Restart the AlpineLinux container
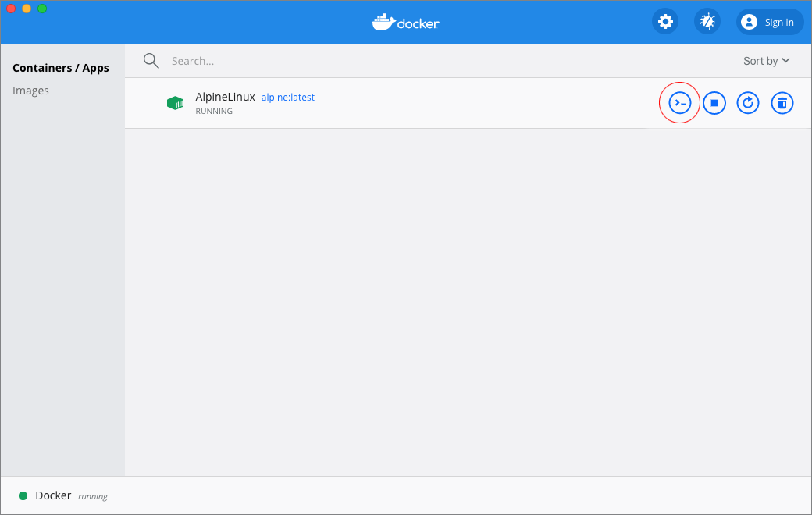This screenshot has width=812, height=515. (x=748, y=103)
